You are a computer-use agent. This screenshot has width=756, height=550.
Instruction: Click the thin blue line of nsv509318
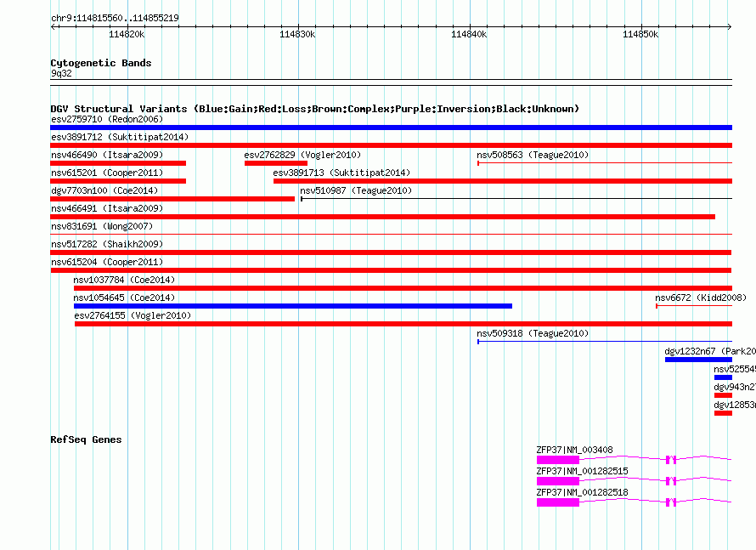tap(605, 342)
